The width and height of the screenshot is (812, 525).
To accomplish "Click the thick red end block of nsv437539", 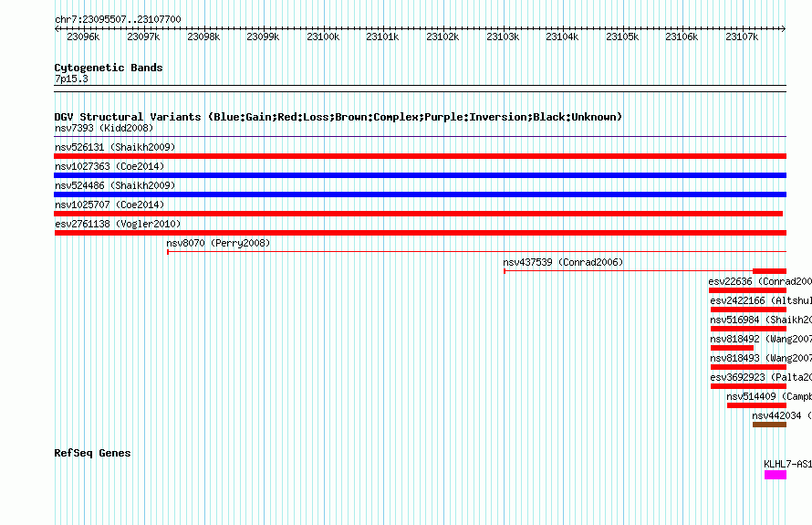I will tap(769, 271).
